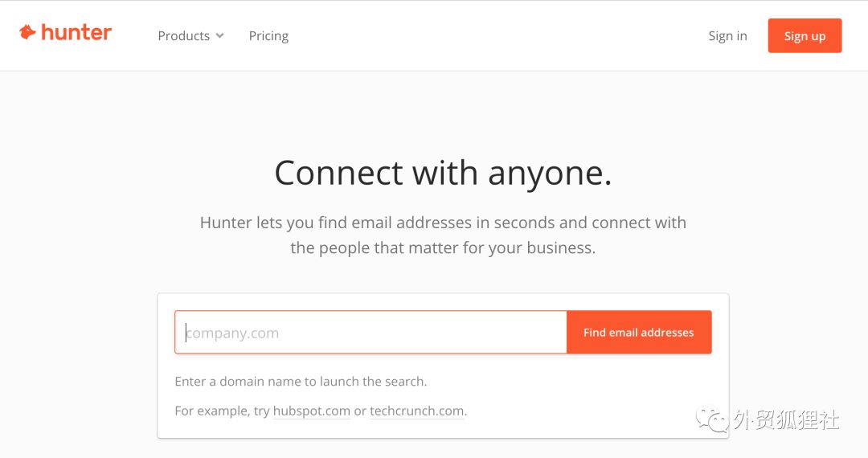Click empty header space left of Sign in

[498, 35]
